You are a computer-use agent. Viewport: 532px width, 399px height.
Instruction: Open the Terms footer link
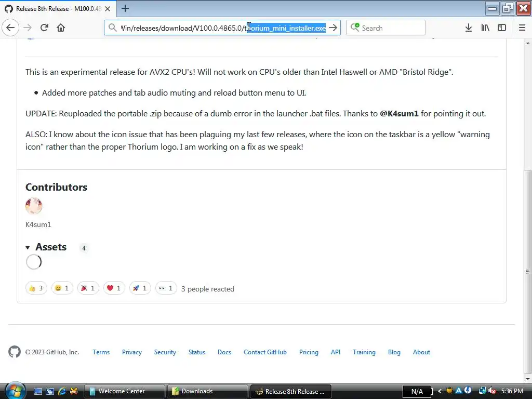[x=101, y=352]
